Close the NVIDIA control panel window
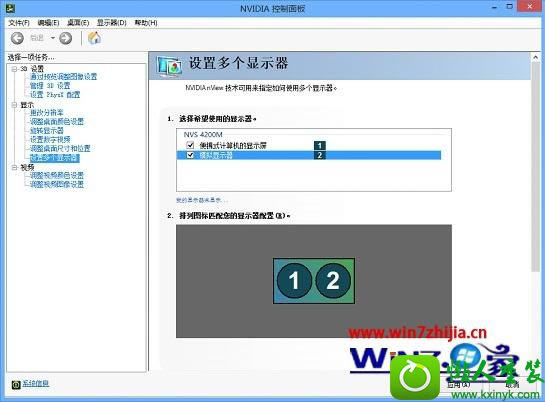This screenshot has width=545, height=402. tap(529, 6)
